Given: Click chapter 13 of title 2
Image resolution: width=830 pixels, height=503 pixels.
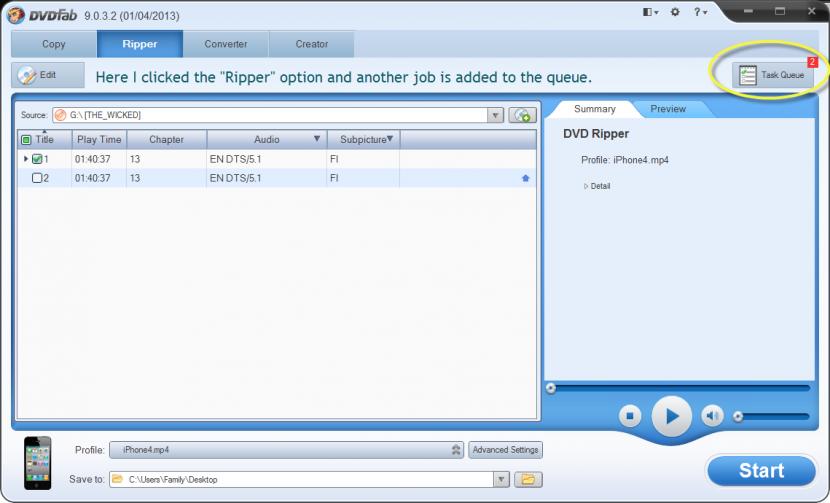Looking at the screenshot, I should point(135,178).
